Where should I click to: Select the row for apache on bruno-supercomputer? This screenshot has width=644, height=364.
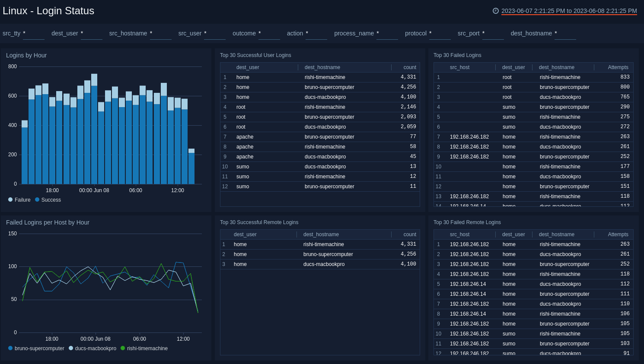320,136
